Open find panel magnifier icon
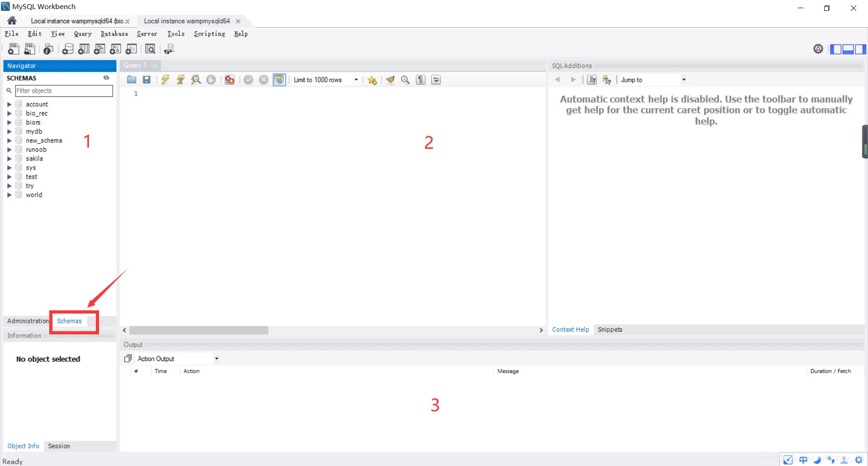Viewport: 868px width, 466px height. (406, 80)
